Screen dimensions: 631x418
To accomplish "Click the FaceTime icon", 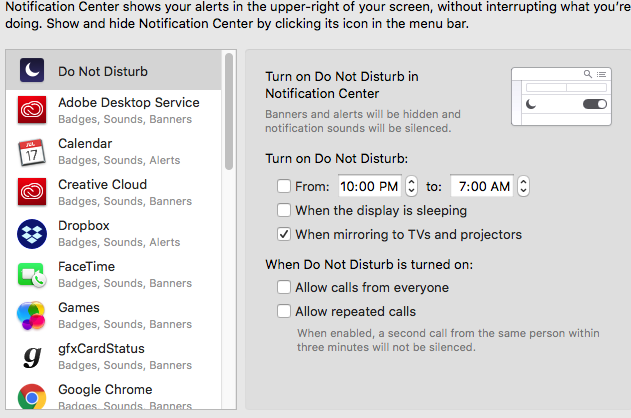I will pos(32,275).
